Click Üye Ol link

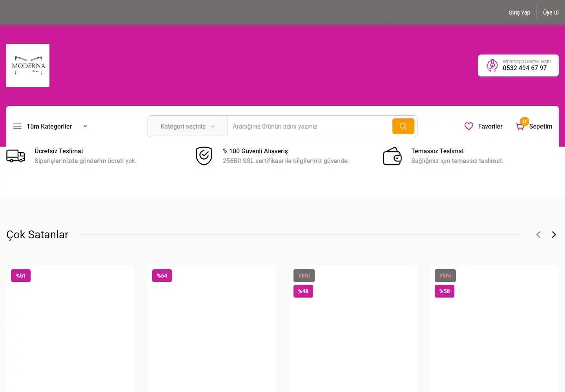(551, 13)
